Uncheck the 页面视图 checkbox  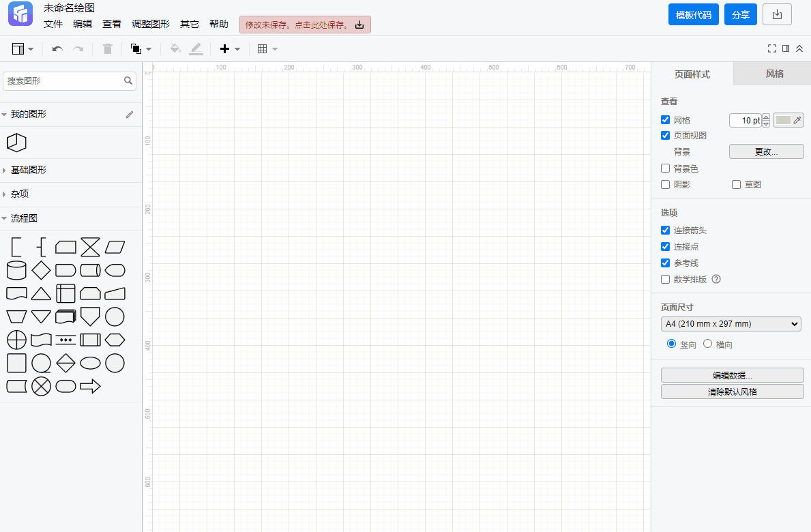(666, 136)
